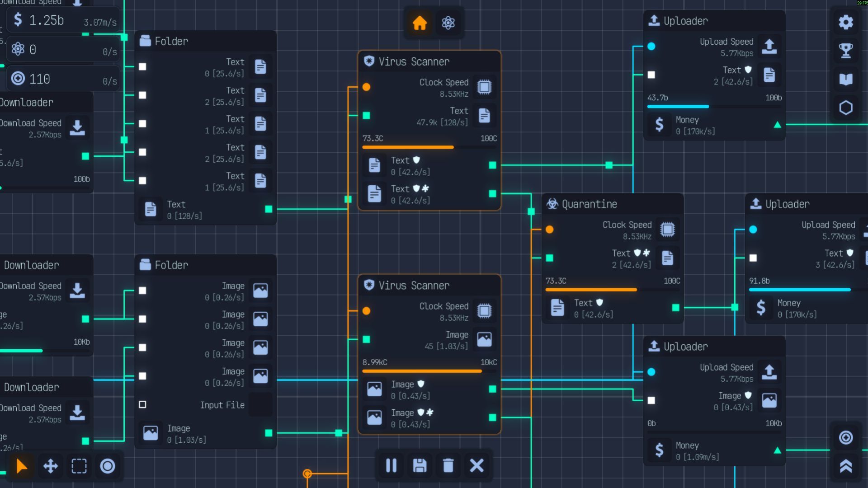
Task: Click the green triangle on bottom Uploader's Money
Action: pyautogui.click(x=777, y=450)
